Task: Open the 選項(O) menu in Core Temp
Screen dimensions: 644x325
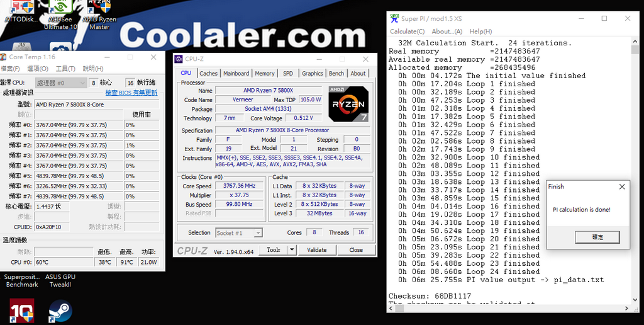Action: pos(38,69)
